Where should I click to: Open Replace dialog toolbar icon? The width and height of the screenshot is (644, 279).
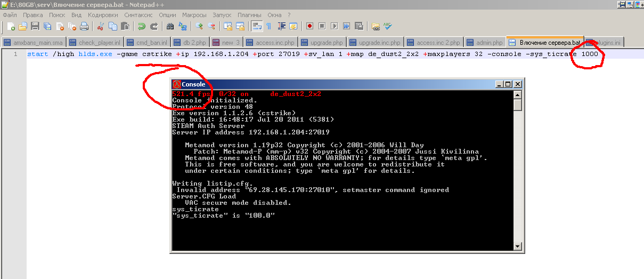point(183,26)
